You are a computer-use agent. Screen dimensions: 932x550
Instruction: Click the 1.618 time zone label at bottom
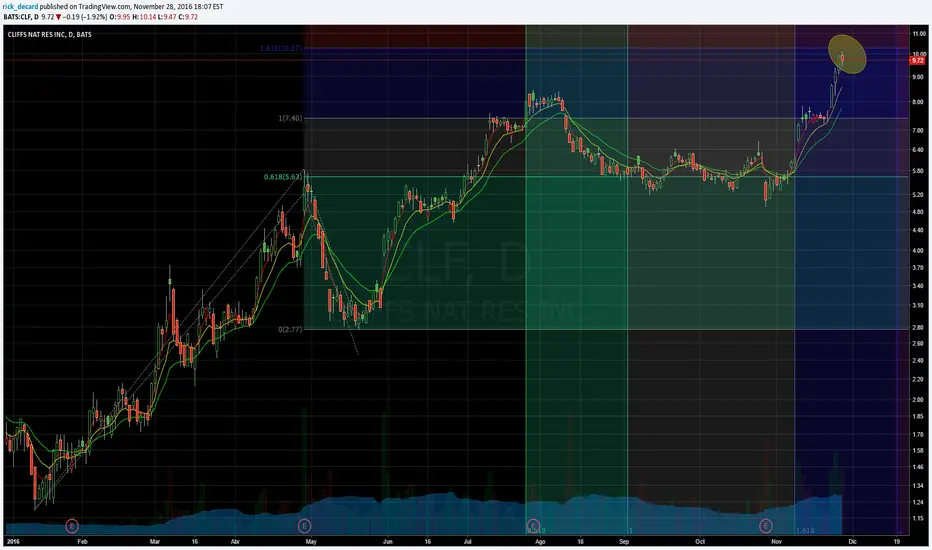pyautogui.click(x=805, y=530)
